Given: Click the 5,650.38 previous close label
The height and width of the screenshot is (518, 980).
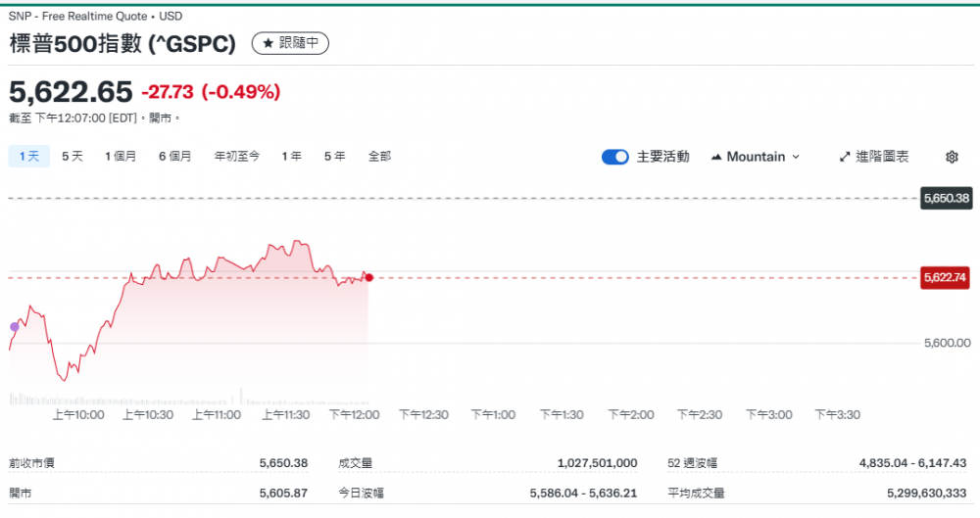Looking at the screenshot, I should click(x=946, y=199).
